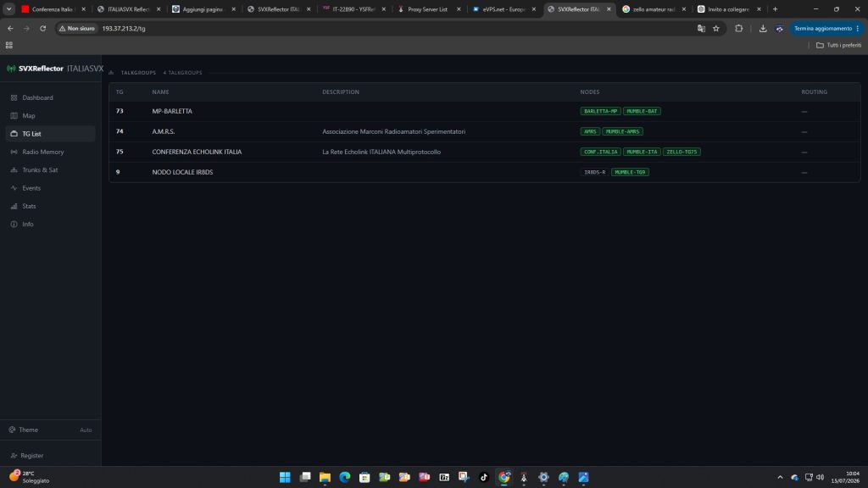Open the Info page
Viewport: 868px width, 488px height.
tap(50, 224)
